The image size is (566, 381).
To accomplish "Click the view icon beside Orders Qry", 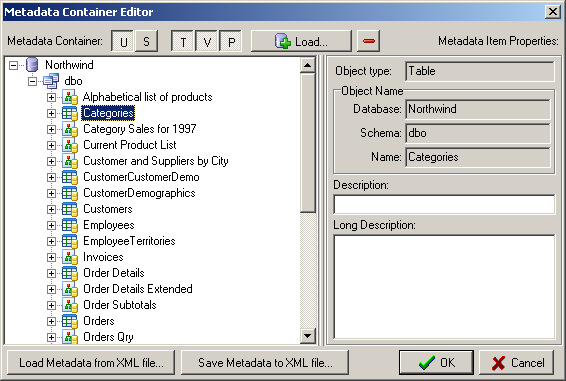I will [x=70, y=337].
